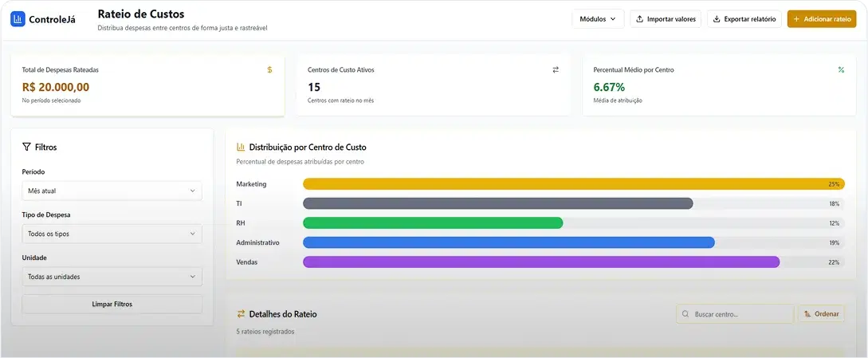Click the funnel icon beside Filtros

26,148
